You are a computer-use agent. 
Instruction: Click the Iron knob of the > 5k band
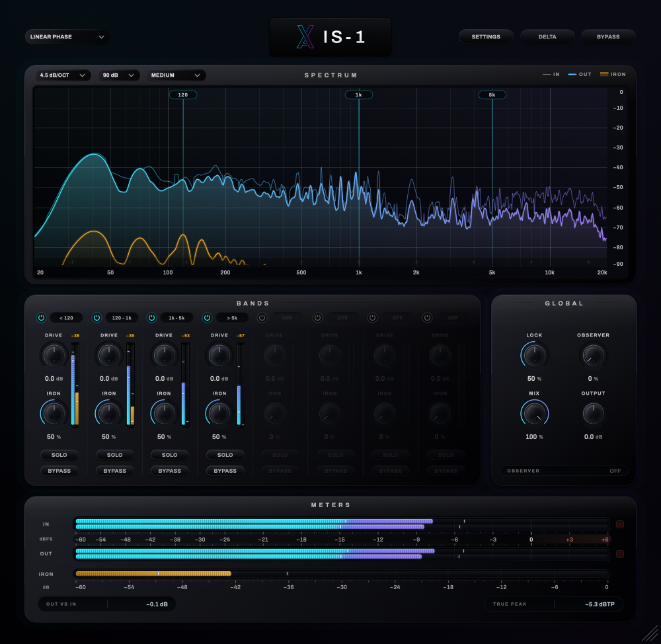click(x=219, y=413)
